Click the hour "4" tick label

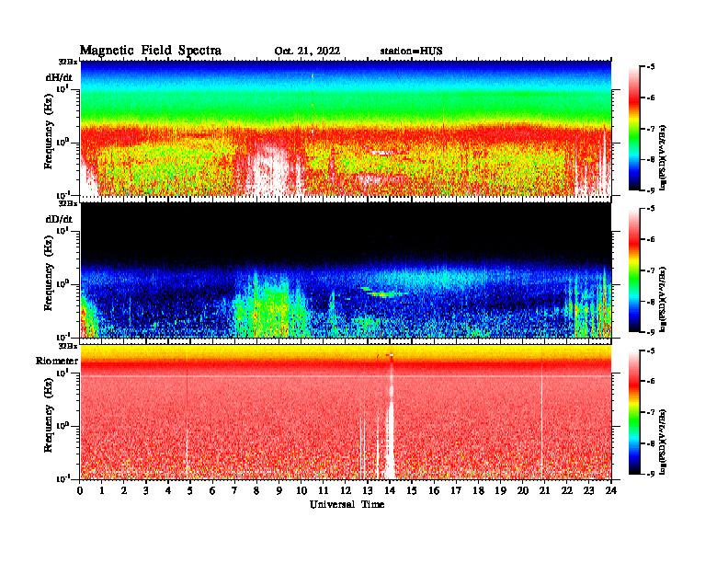[x=168, y=491]
